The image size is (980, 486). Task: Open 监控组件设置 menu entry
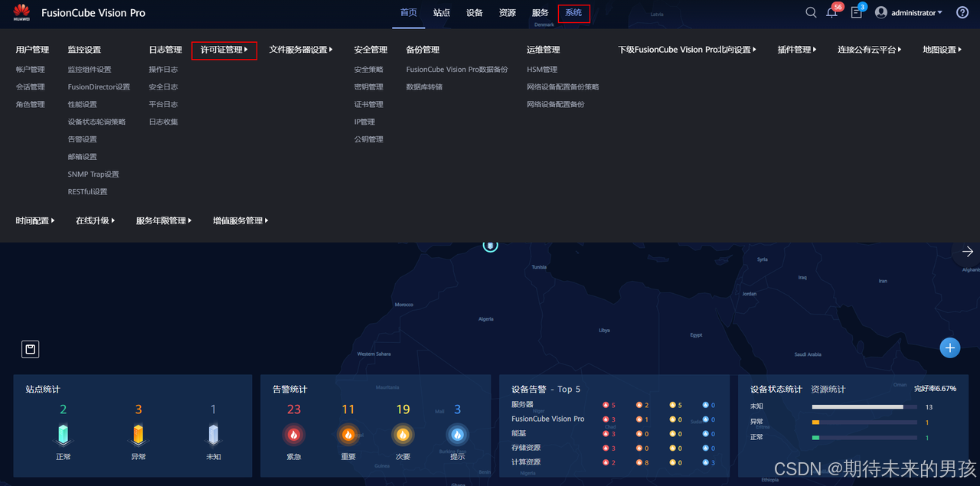point(90,70)
